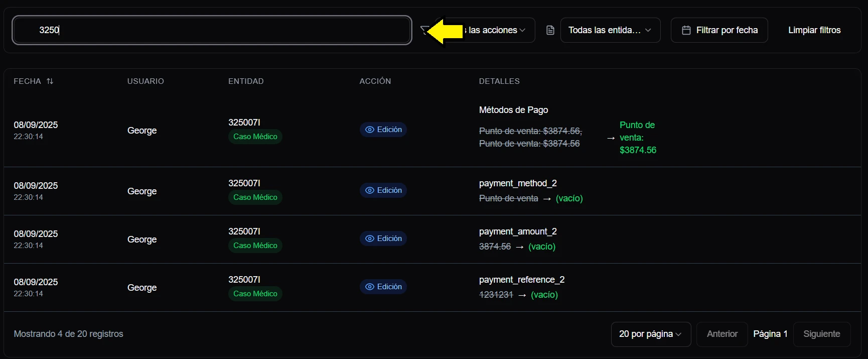Viewport: 868px width, 359px height.
Task: Click Limpiar filtros to reset filters
Action: tap(814, 30)
